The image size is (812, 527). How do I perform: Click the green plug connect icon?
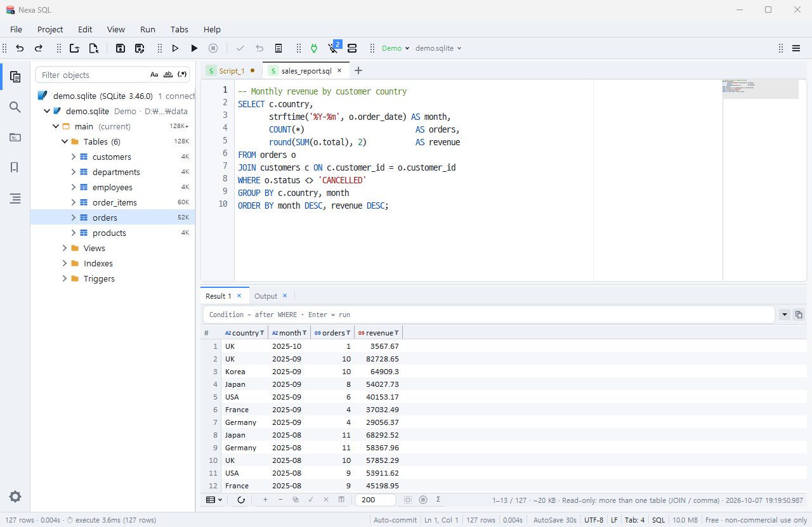pos(313,48)
